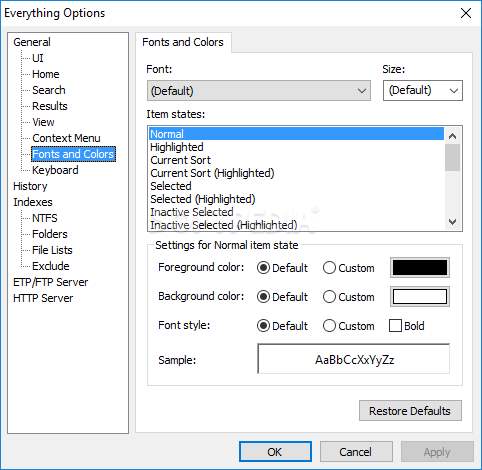Open the Indexes category

point(33,202)
